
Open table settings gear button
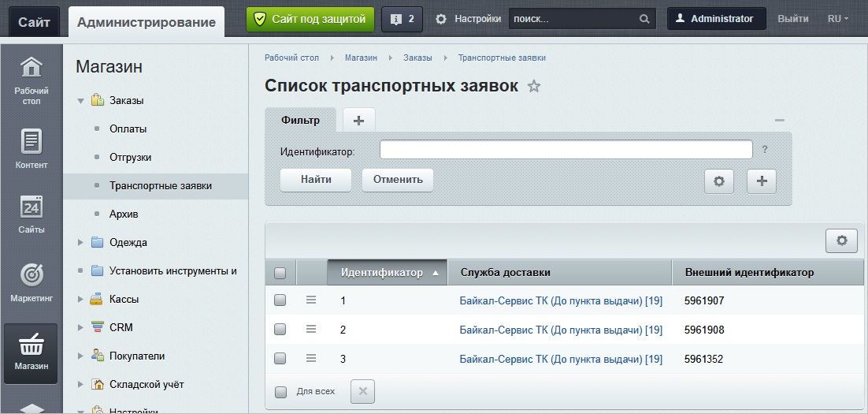tap(840, 241)
